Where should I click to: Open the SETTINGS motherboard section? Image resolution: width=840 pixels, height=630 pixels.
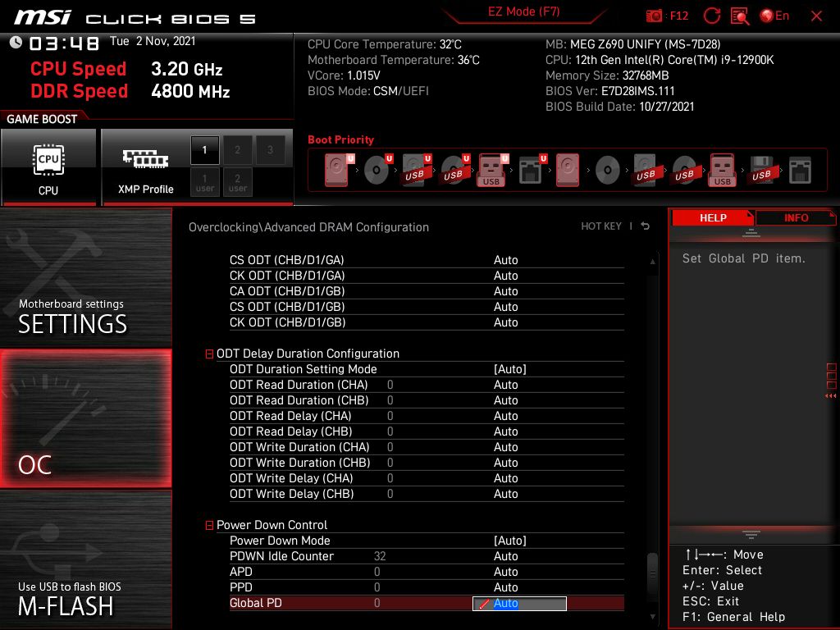[x=85, y=277]
